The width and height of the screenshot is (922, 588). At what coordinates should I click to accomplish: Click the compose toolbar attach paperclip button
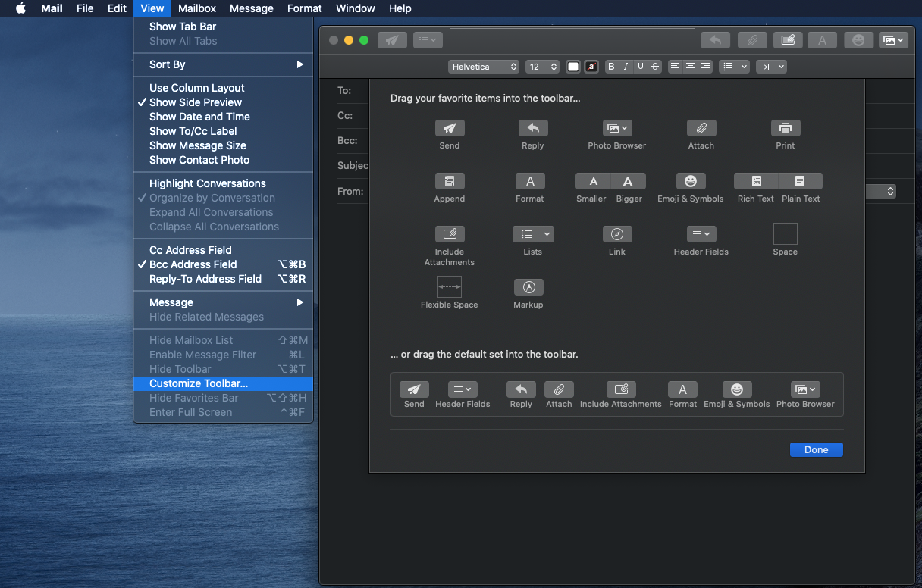pyautogui.click(x=752, y=40)
